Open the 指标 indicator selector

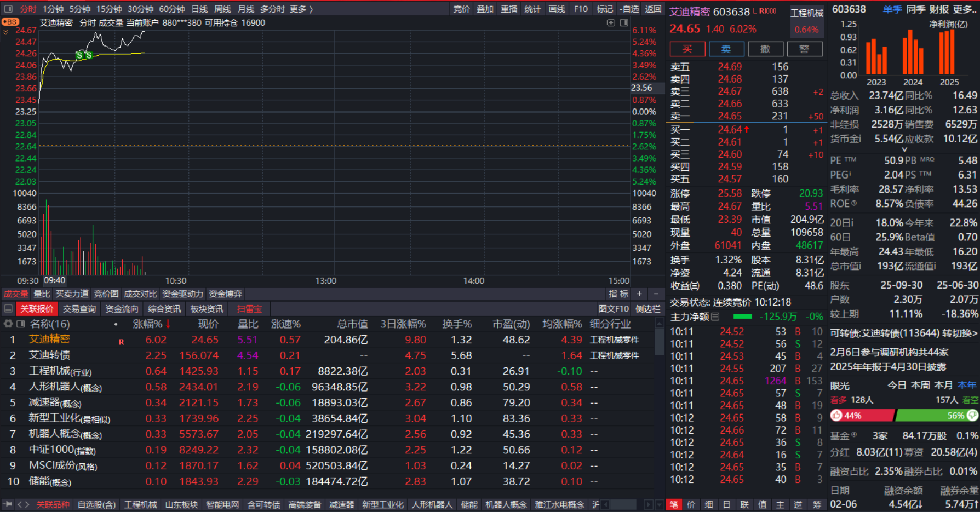tap(618, 294)
